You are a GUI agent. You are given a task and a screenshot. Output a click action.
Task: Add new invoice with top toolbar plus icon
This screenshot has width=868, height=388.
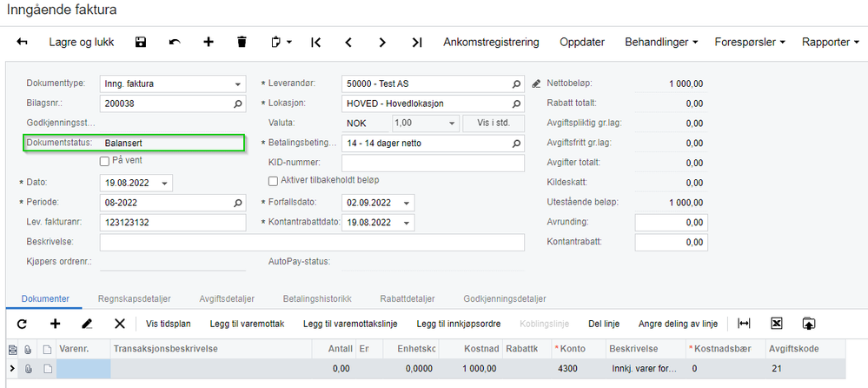tap(209, 42)
